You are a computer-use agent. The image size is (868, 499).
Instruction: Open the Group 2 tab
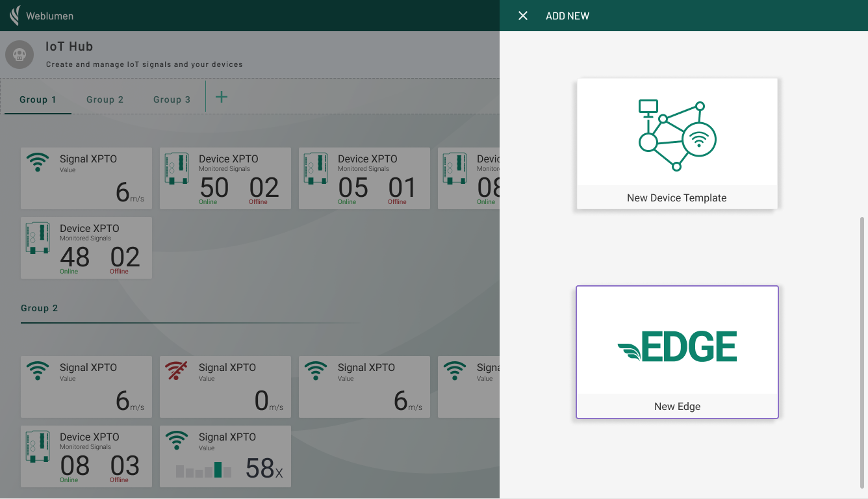(105, 99)
